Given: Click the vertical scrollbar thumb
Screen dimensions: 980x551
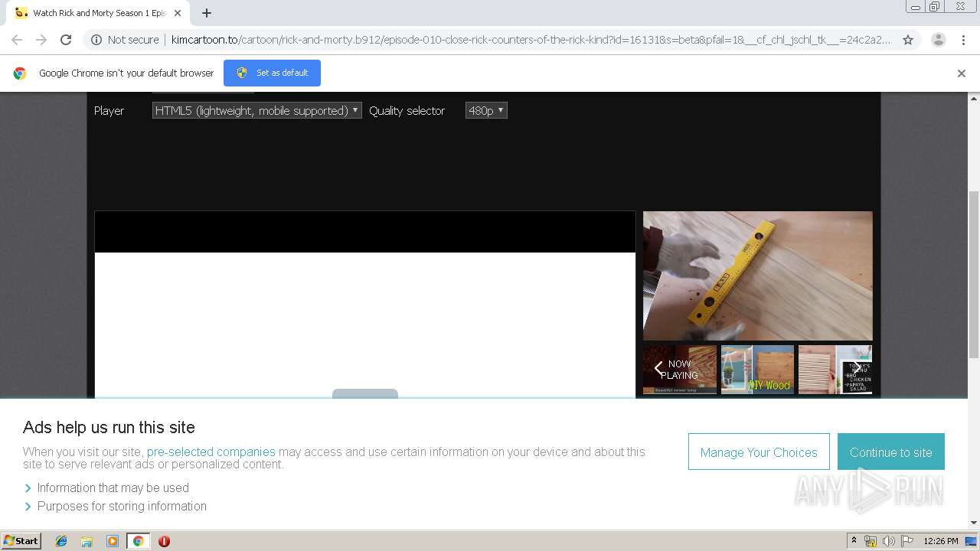Looking at the screenshot, I should [x=974, y=275].
